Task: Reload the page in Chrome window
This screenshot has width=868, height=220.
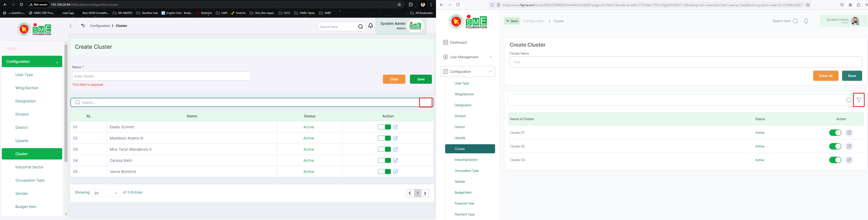Action: [x=21, y=5]
